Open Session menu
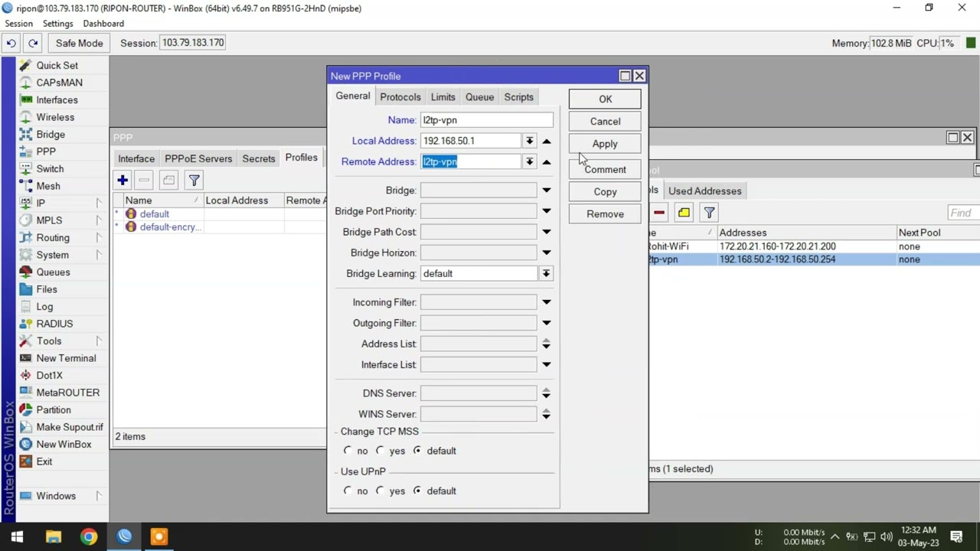Image resolution: width=980 pixels, height=551 pixels. click(19, 24)
